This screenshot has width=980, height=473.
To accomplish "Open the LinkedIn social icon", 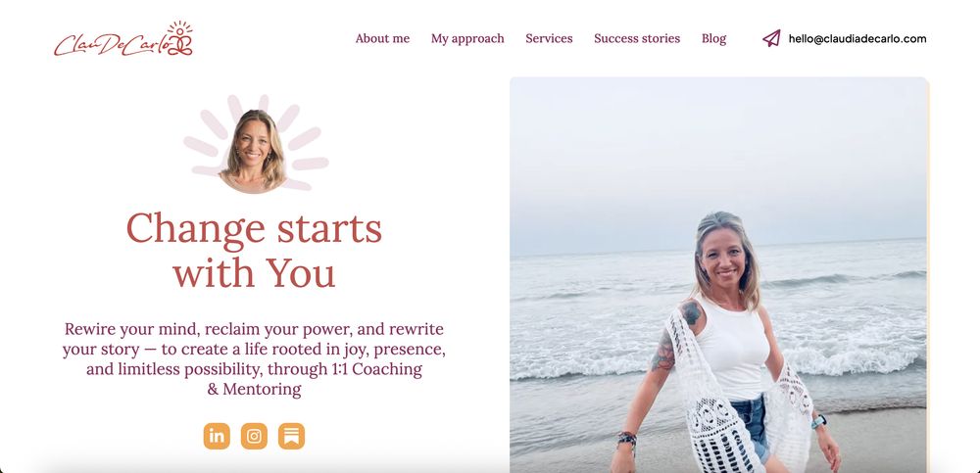I will click(217, 436).
